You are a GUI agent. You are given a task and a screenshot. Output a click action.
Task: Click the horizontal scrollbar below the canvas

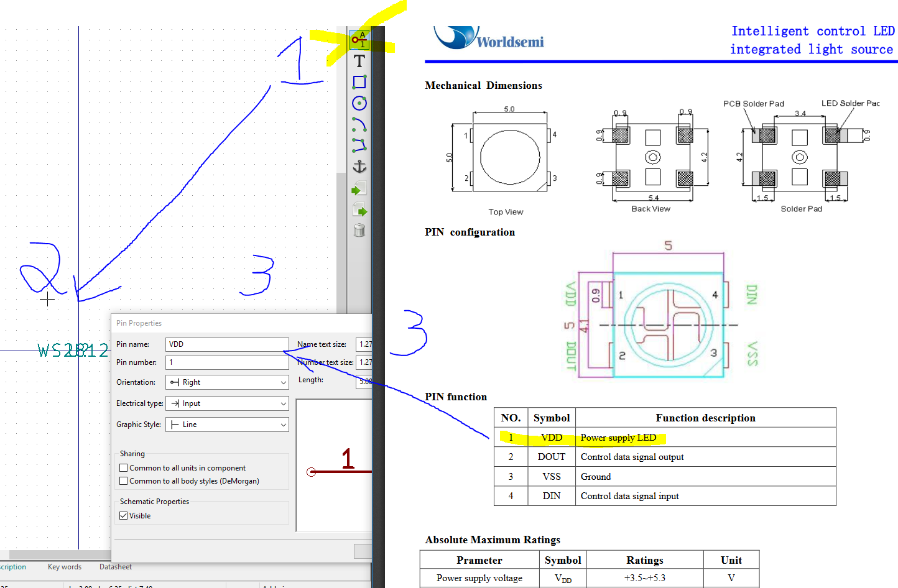(59, 554)
